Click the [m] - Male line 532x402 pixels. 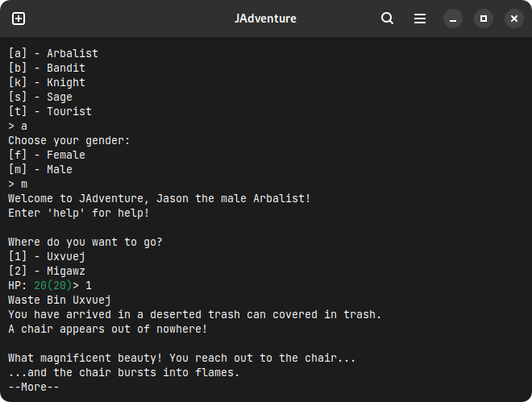coord(40,169)
